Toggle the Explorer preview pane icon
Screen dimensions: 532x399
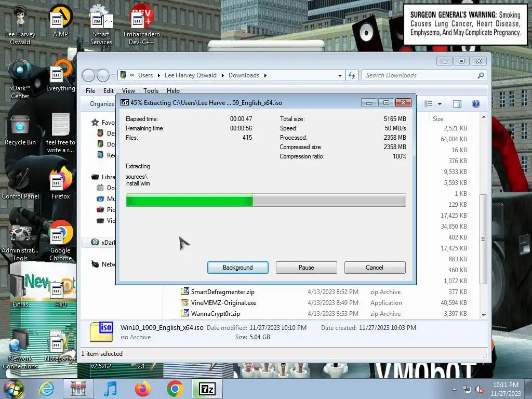click(x=457, y=104)
